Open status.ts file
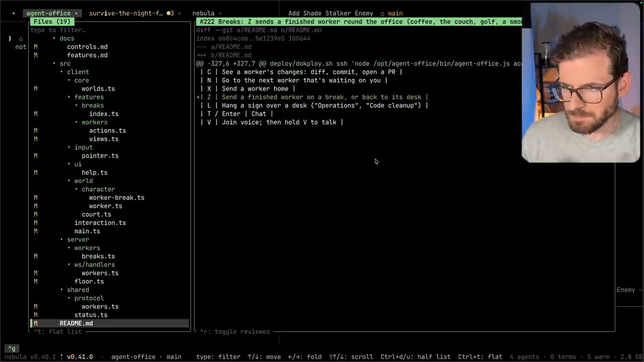 click(91, 315)
